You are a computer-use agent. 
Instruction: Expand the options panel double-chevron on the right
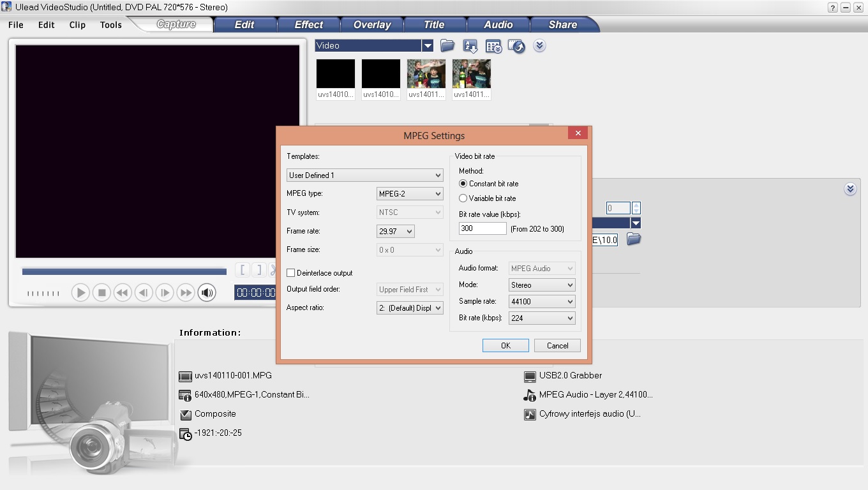click(x=850, y=189)
